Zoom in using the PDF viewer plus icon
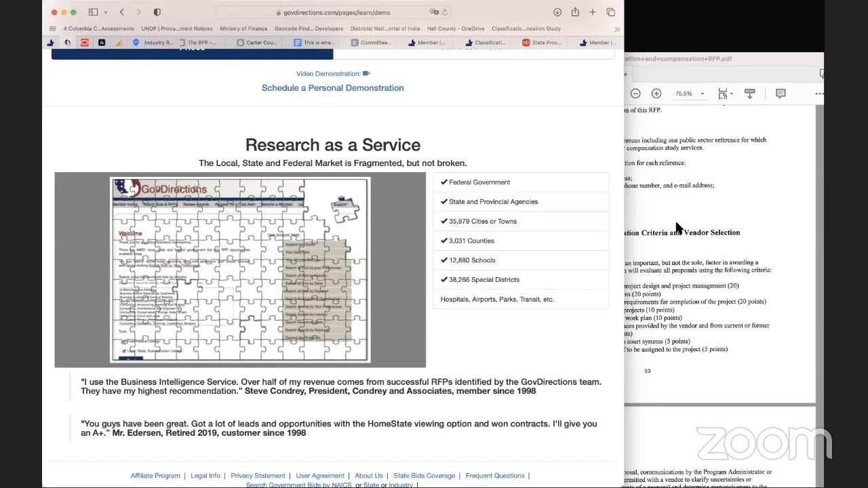 [656, 94]
